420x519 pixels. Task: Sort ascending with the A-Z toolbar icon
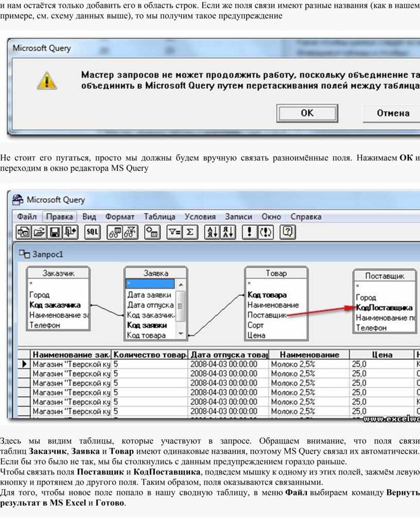(x=212, y=232)
